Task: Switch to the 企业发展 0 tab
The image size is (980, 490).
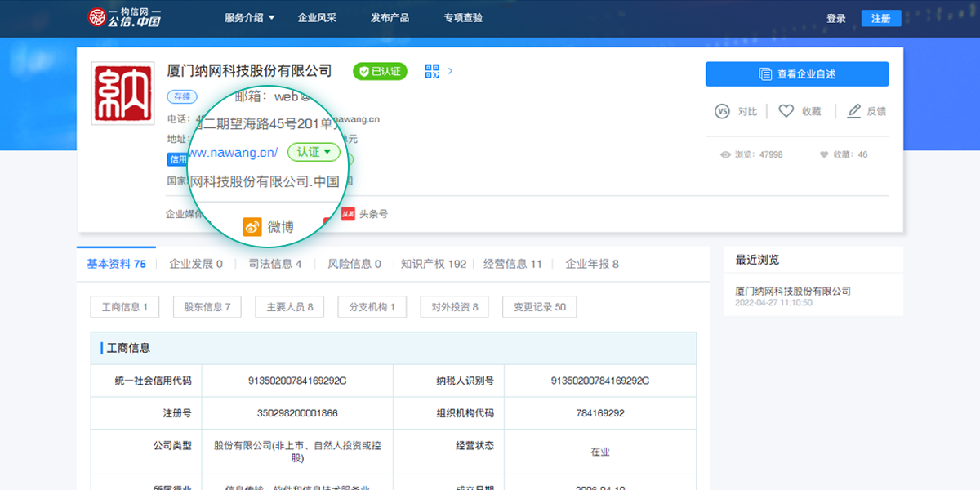Action: click(x=195, y=264)
